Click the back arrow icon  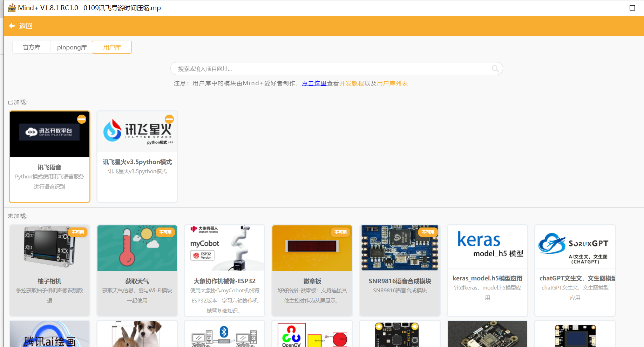(12, 26)
